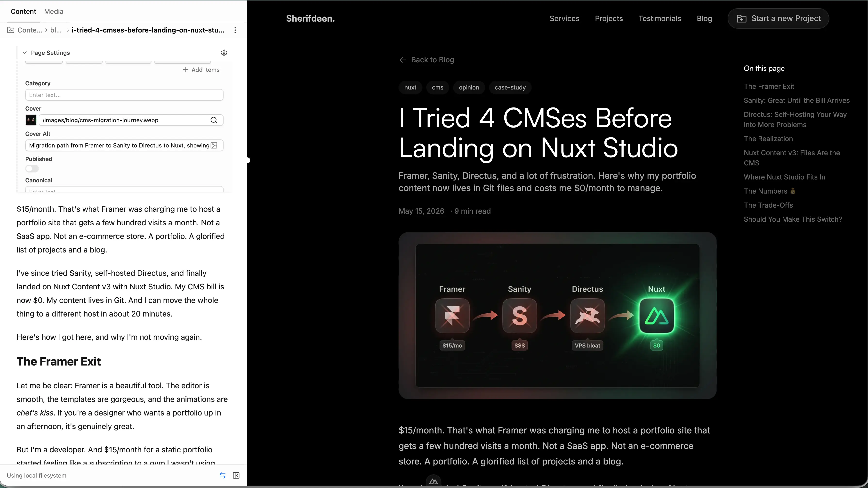Viewport: 868px width, 488px height.
Task: Open the Services nav item
Action: pos(564,18)
